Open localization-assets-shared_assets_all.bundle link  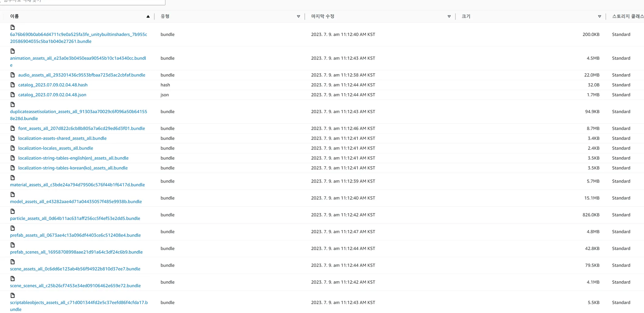point(62,138)
